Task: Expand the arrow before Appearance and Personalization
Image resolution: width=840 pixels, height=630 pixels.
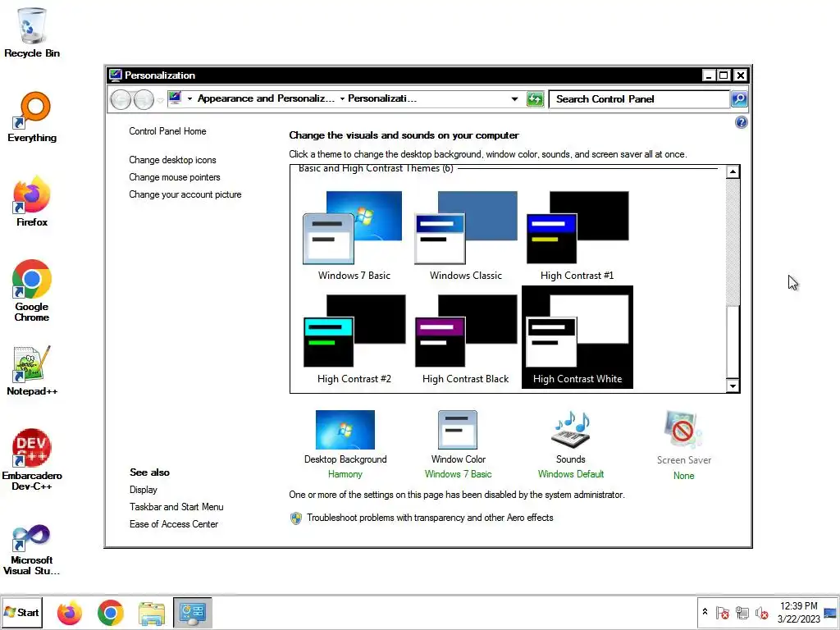Action: click(x=189, y=99)
